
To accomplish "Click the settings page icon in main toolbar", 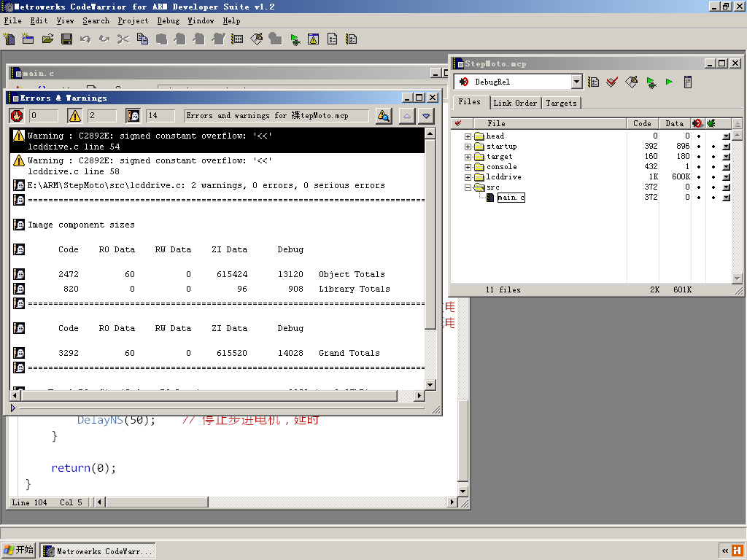I will click(333, 39).
